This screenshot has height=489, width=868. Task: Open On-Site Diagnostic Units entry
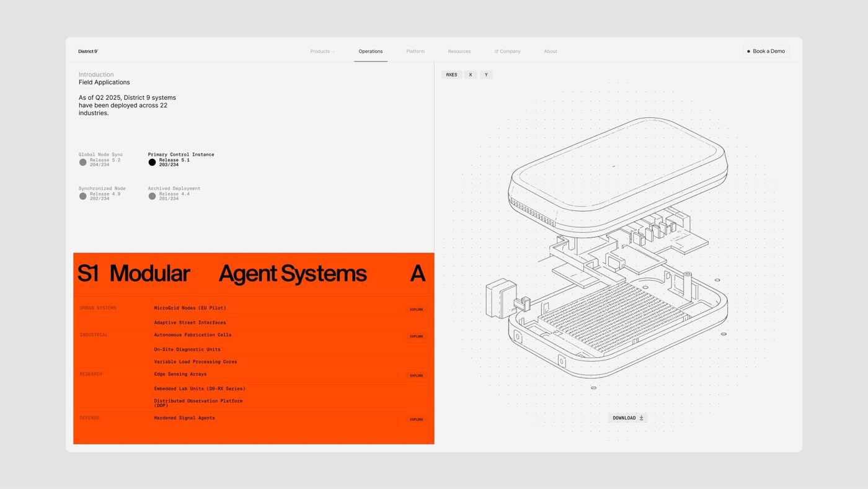tap(187, 349)
